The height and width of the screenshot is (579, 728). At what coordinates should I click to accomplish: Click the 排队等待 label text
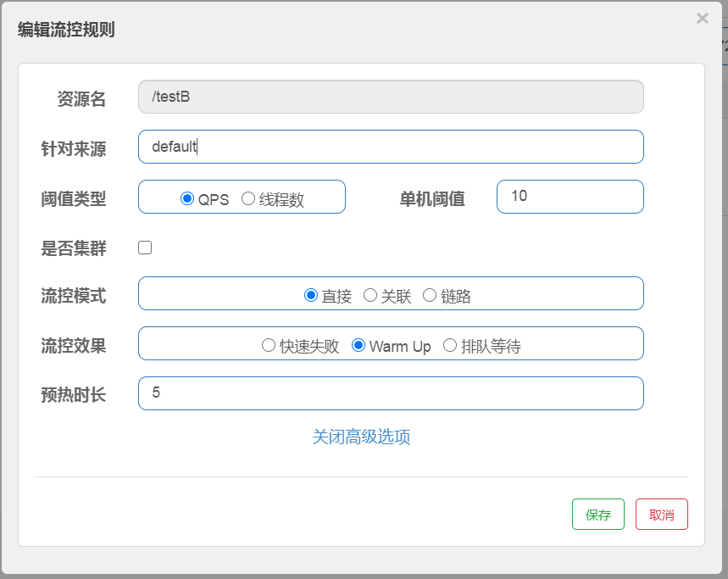[491, 346]
